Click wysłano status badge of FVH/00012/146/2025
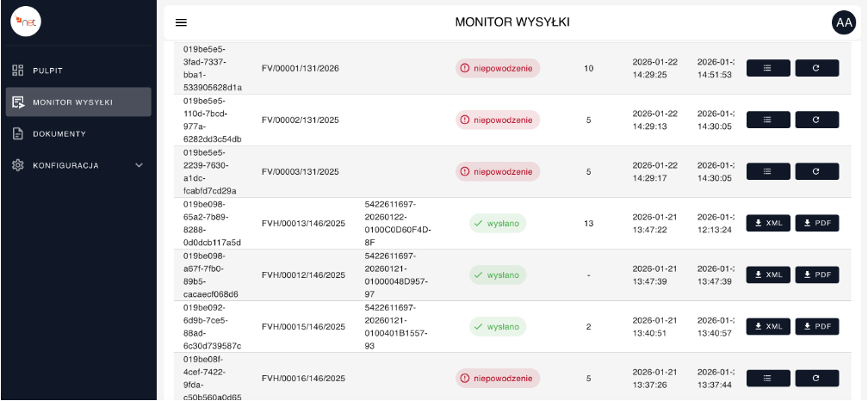 pyautogui.click(x=498, y=275)
